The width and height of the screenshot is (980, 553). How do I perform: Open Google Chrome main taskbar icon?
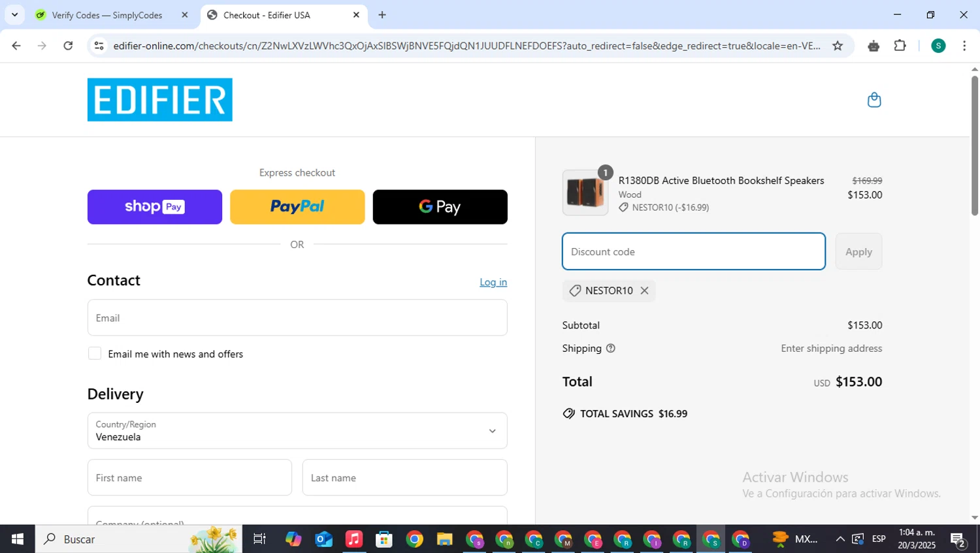pyautogui.click(x=414, y=539)
